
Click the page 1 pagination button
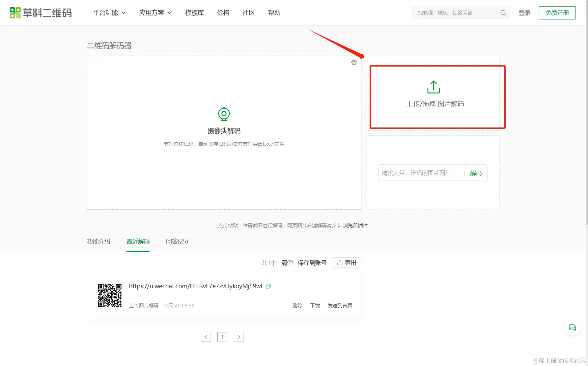click(x=222, y=337)
